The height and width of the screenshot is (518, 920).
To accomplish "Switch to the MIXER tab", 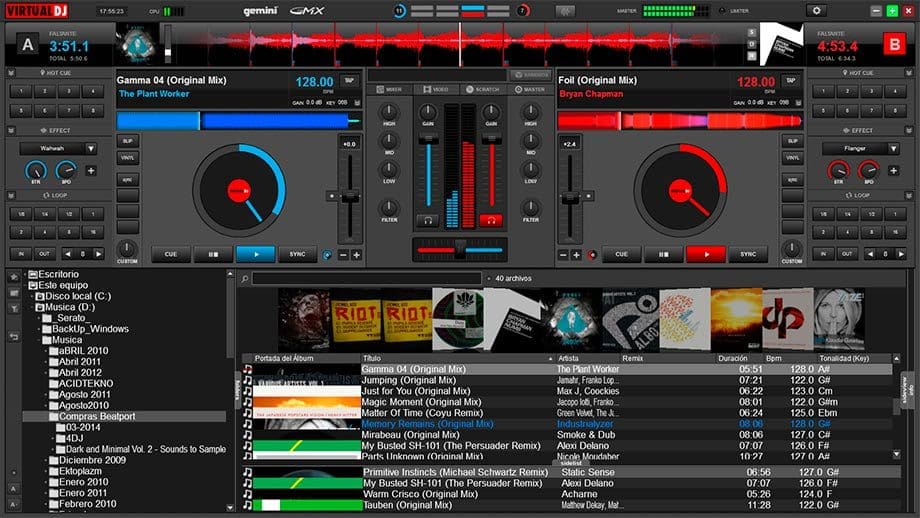I will click(x=389, y=90).
